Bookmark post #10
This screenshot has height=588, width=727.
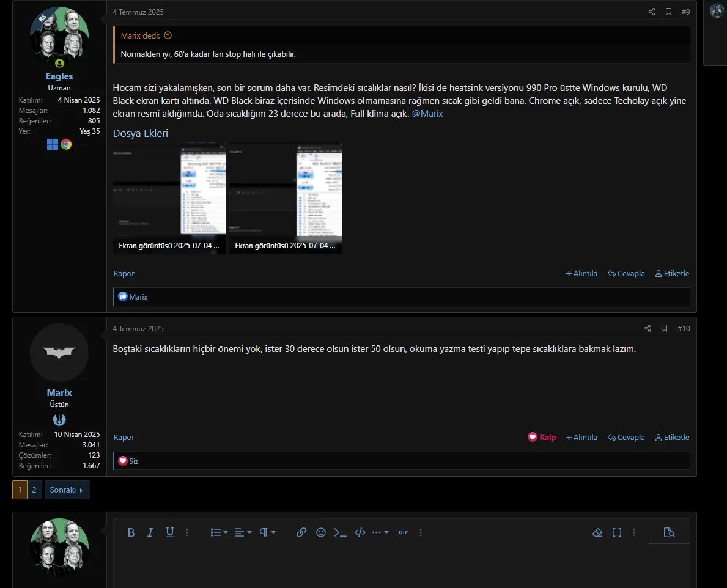coord(665,328)
